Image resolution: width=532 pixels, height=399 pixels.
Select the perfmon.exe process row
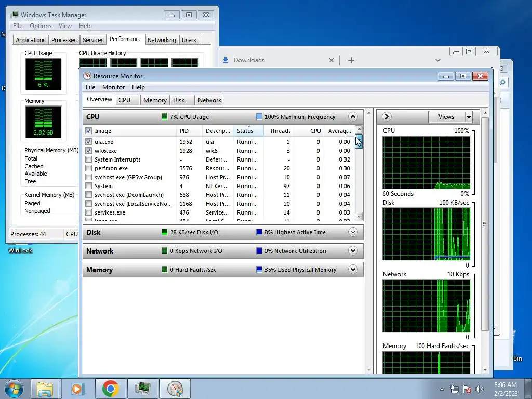click(x=219, y=168)
